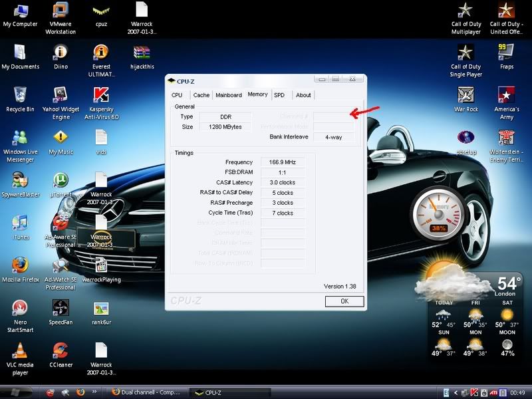This screenshot has height=399, width=532.
Task: Open the SPD tab in CPU-Z
Action: 279,95
